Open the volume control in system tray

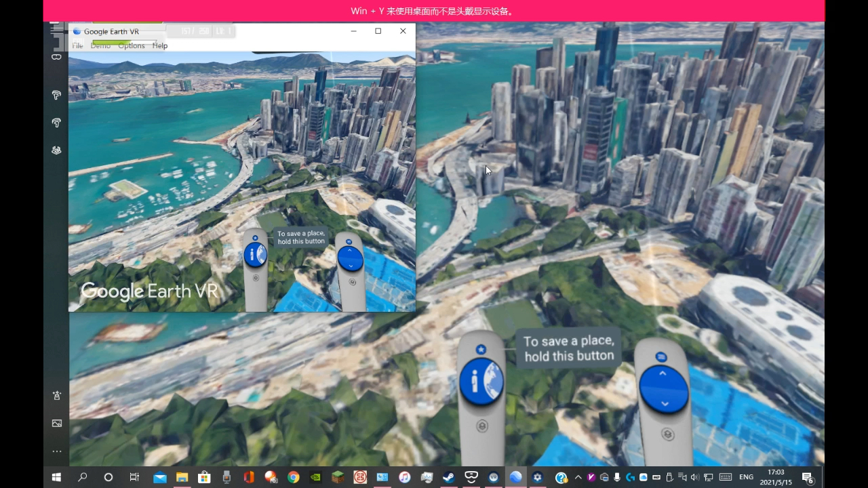click(694, 477)
